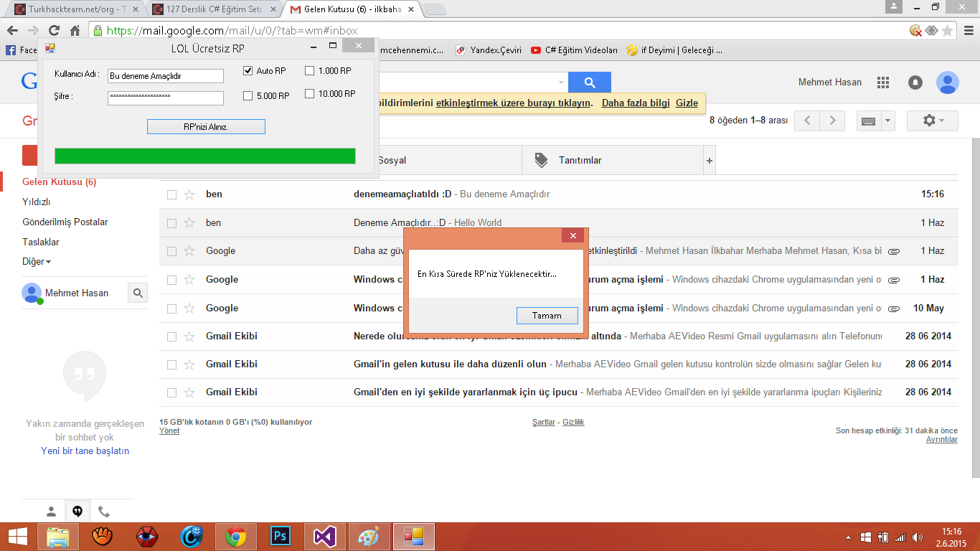Click the blue Gmail search magnifier button
Screen dimensions: 980x551
590,83
